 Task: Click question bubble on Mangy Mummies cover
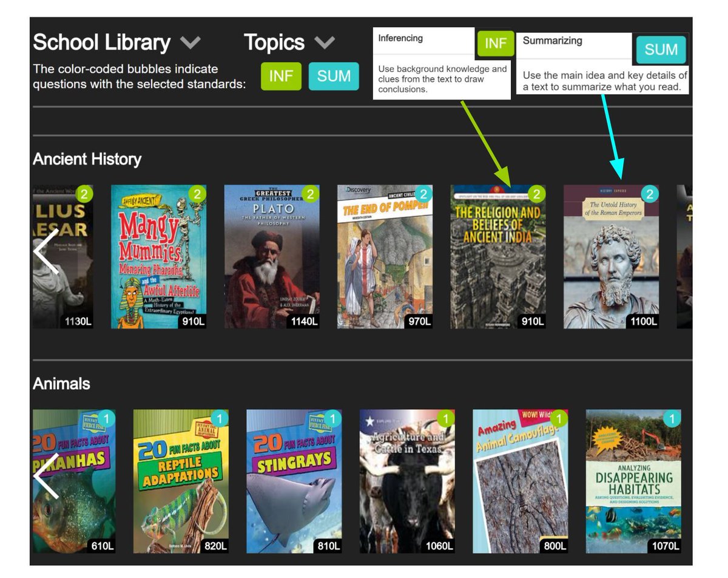[x=197, y=194]
